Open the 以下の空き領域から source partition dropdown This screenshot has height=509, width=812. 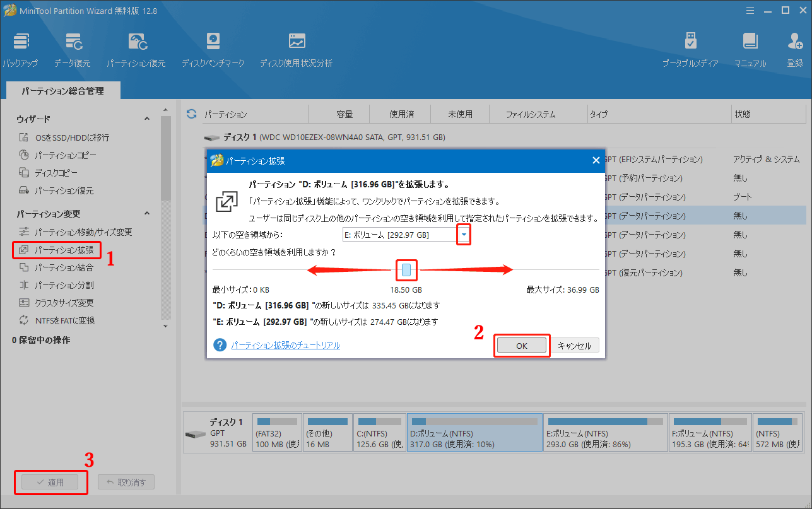[464, 235]
